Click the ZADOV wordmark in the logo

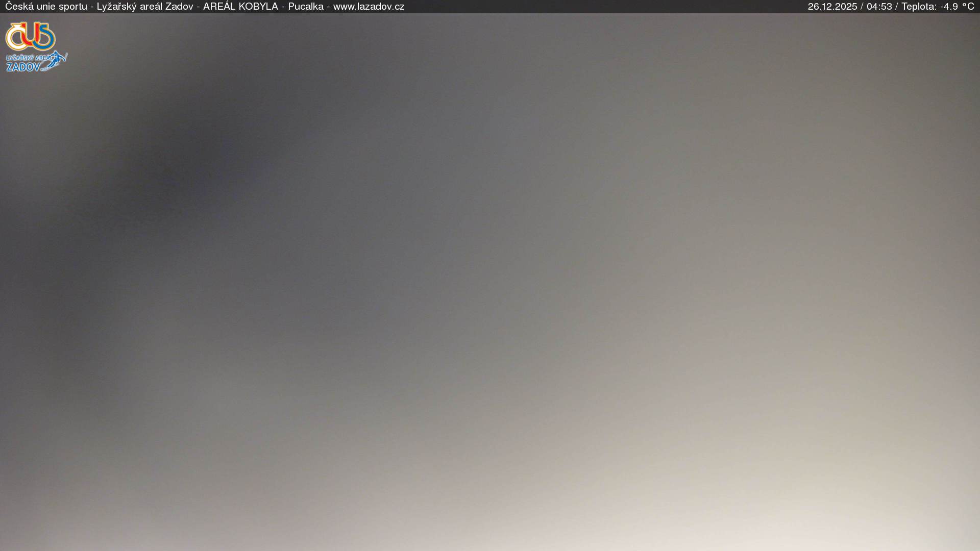tap(23, 67)
